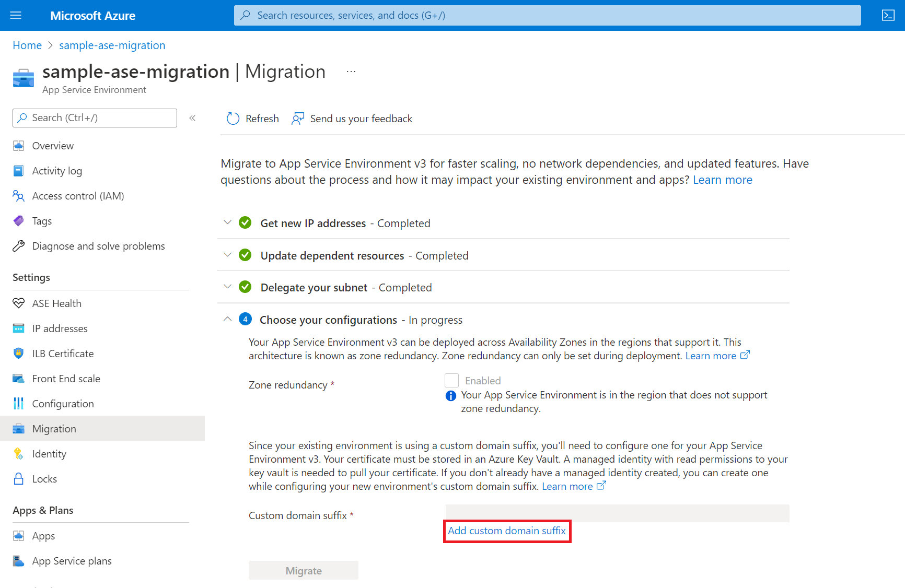
Task: Click the Apps & Plans section heading
Action: [43, 510]
